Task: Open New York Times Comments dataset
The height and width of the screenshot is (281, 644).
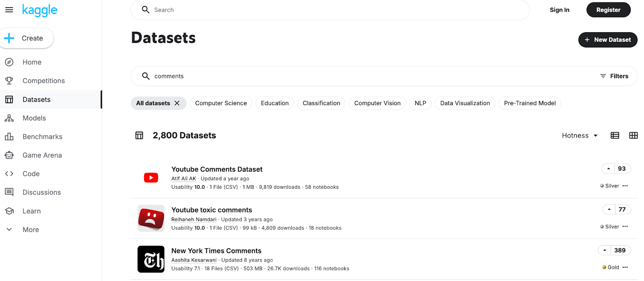Action: [x=217, y=251]
